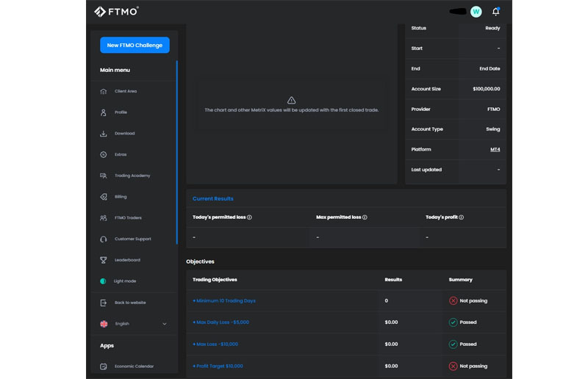Click Not passing icon for Minimum Trading Days
This screenshot has height=379, width=588.
click(x=453, y=300)
